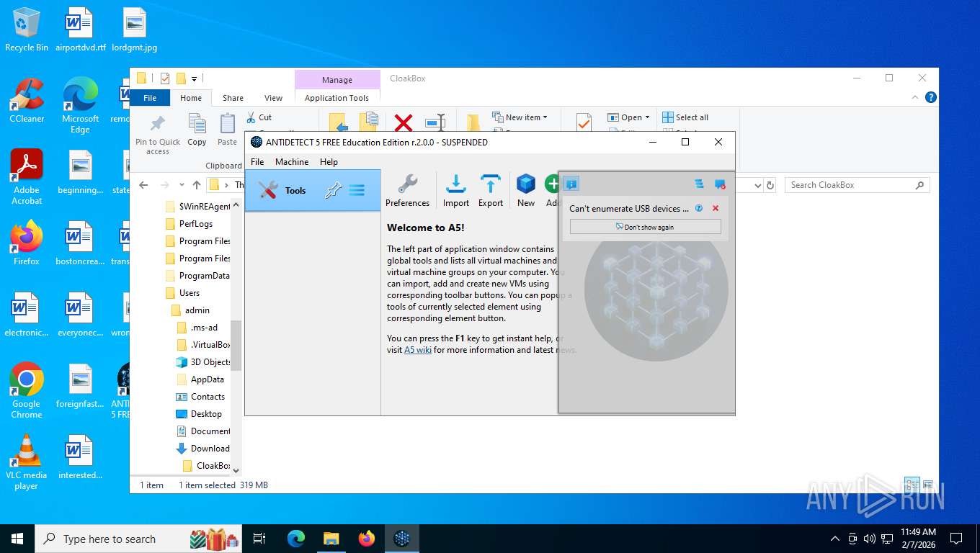This screenshot has height=553, width=980.
Task: Open Preferences in the ANTIDETECT toolbar
Action: (x=407, y=191)
